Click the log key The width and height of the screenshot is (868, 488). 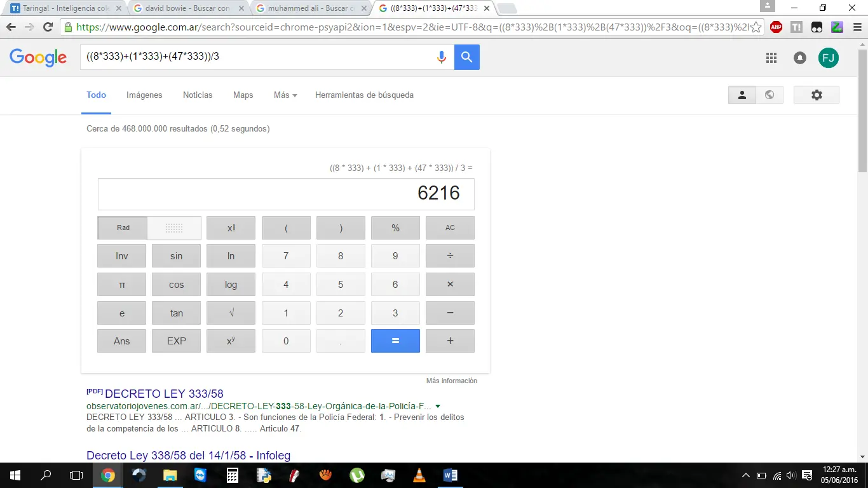coord(231,285)
